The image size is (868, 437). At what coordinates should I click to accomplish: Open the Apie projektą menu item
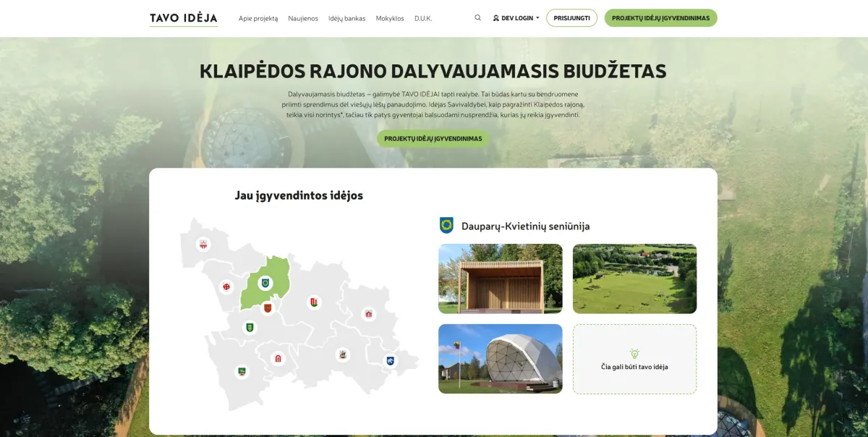click(x=258, y=19)
